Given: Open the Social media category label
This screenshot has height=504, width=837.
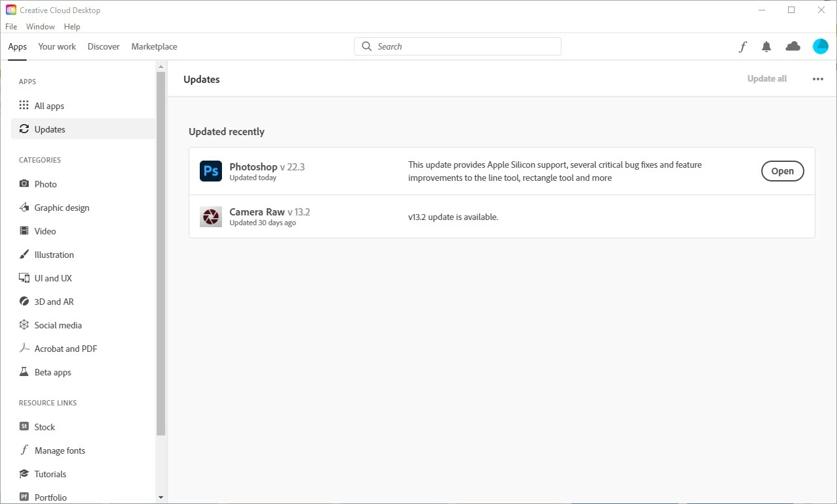Looking at the screenshot, I should (x=58, y=325).
